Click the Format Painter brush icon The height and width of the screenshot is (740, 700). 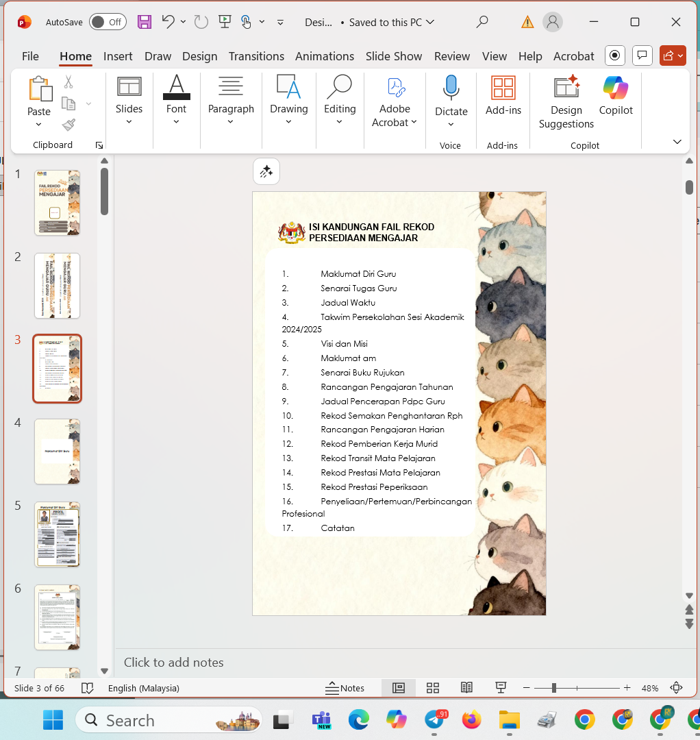68,125
